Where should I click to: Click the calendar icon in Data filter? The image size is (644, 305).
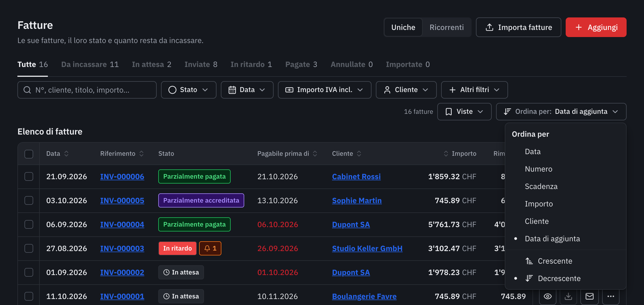[232, 90]
